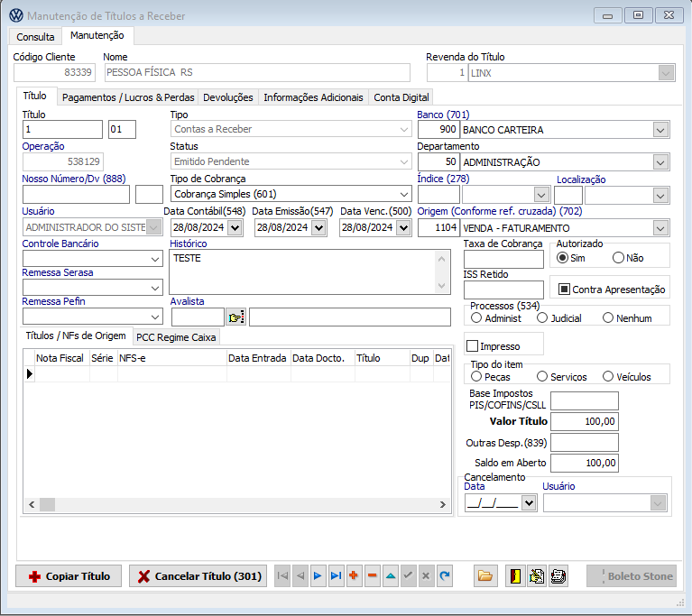This screenshot has width=692, height=616.
Task: Click the exit door icon
Action: tap(514, 576)
